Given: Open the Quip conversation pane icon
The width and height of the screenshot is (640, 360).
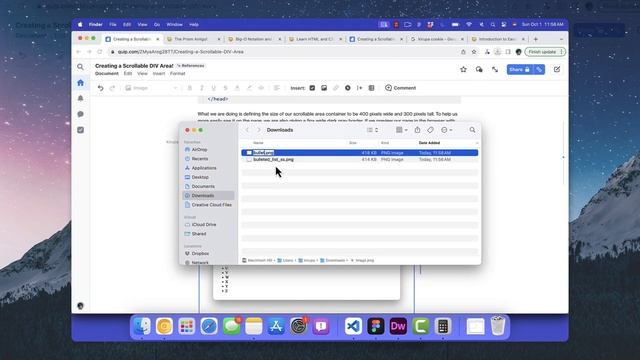Looking at the screenshot, I should coord(479,69).
